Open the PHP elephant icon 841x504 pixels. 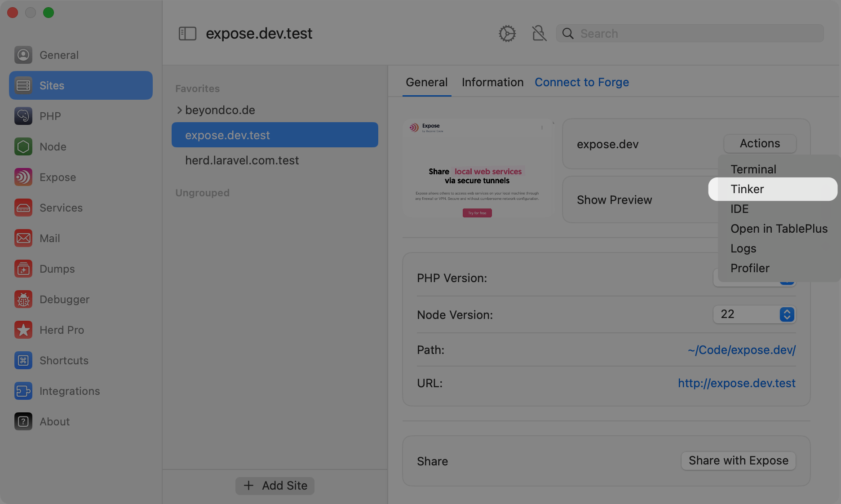23,116
